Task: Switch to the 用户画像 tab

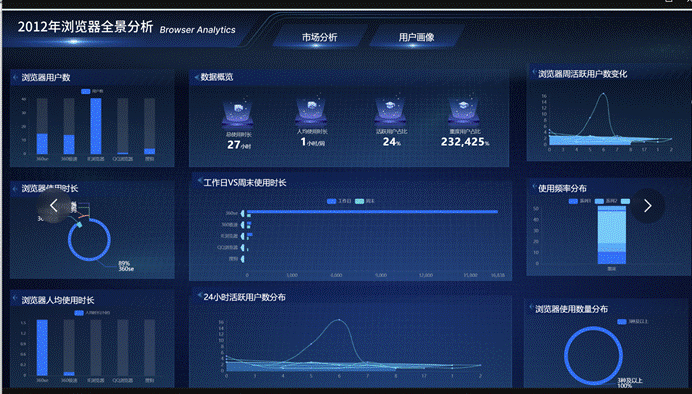Action: tap(416, 37)
